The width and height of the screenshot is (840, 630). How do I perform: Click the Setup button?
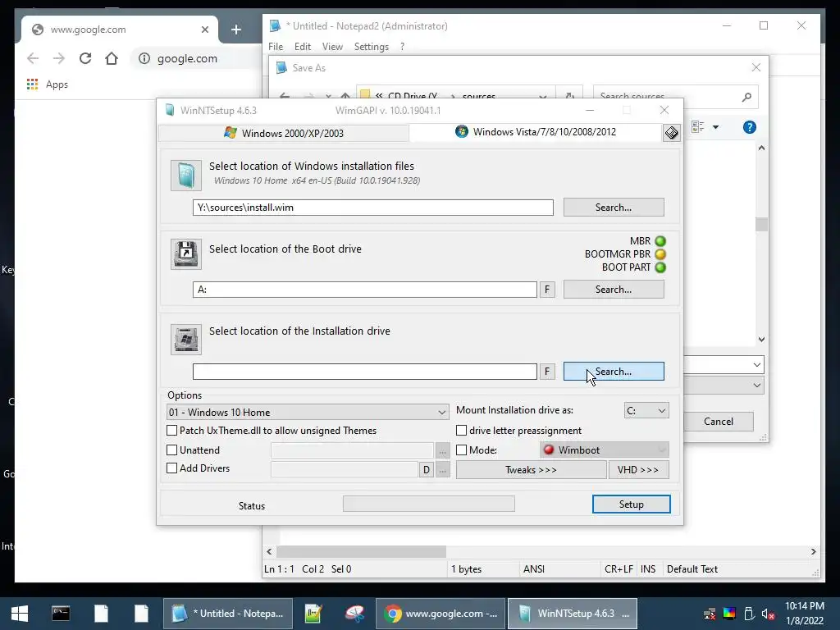point(631,504)
